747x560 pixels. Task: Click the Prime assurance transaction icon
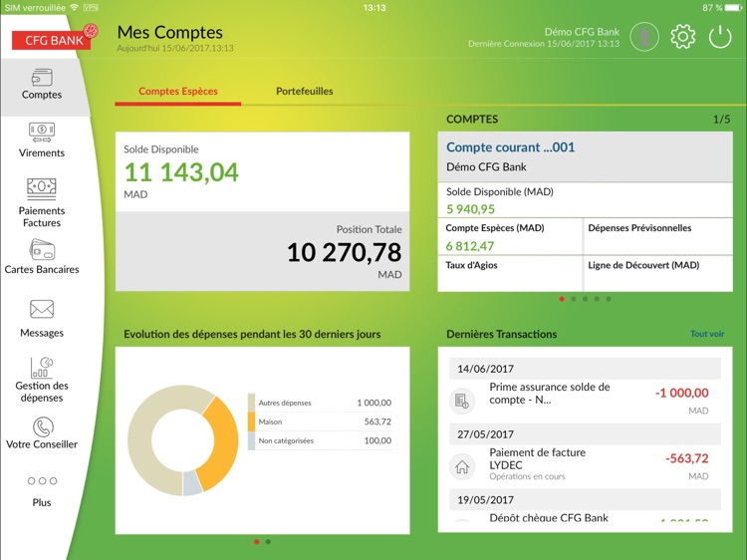[x=461, y=400]
